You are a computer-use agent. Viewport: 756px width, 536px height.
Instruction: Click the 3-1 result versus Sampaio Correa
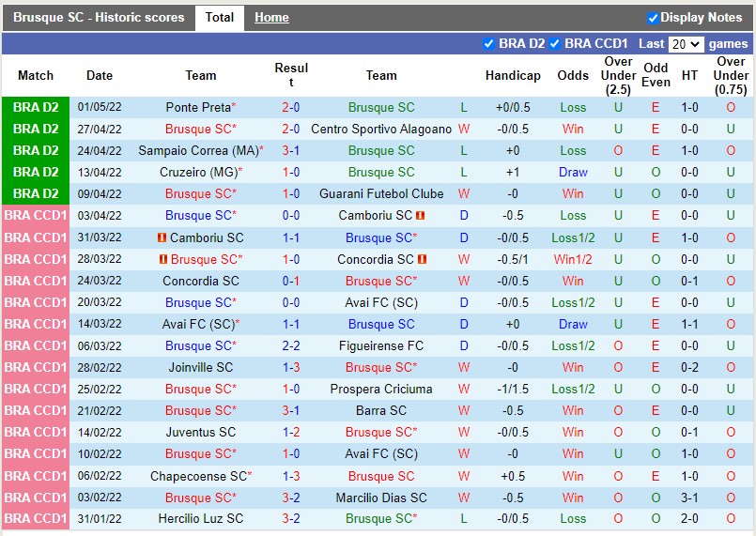click(x=291, y=151)
